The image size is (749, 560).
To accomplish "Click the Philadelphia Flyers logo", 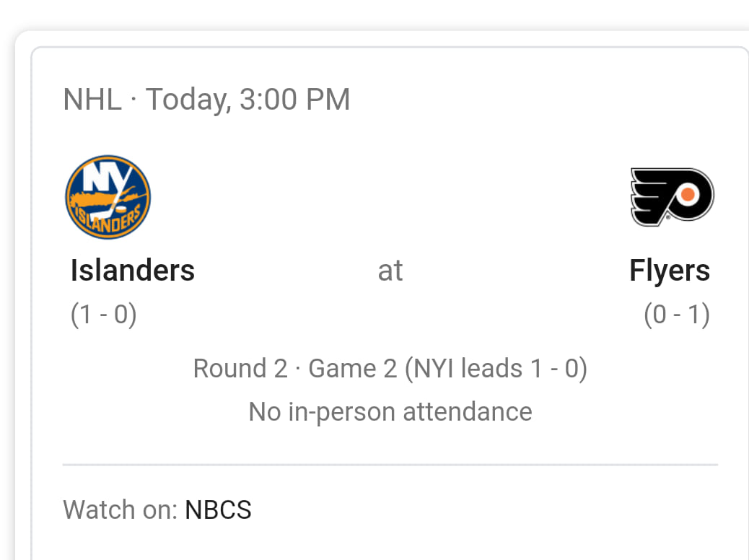I will pyautogui.click(x=672, y=197).
